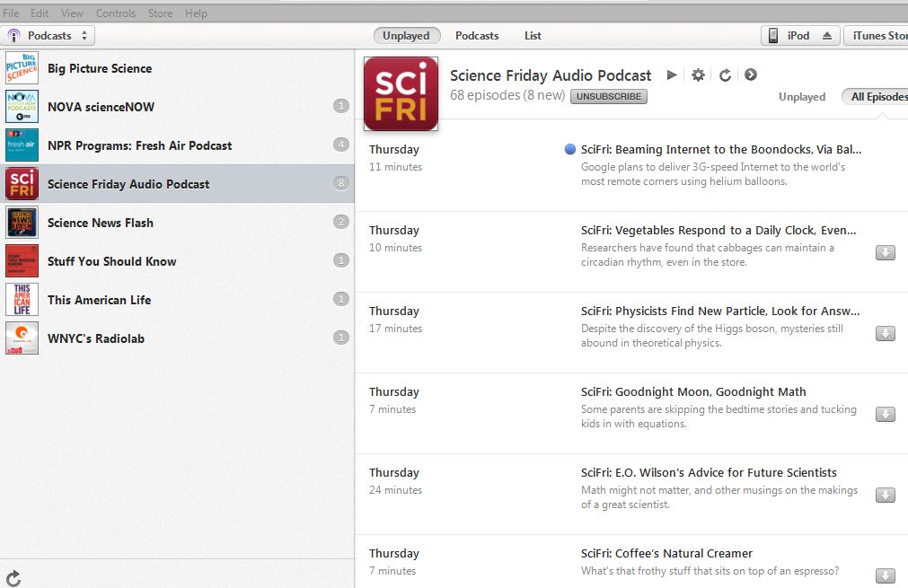Viewport: 908px width, 588px height.
Task: Select episode E.O. Wilson's Advice for Future Scientists
Action: click(631, 495)
